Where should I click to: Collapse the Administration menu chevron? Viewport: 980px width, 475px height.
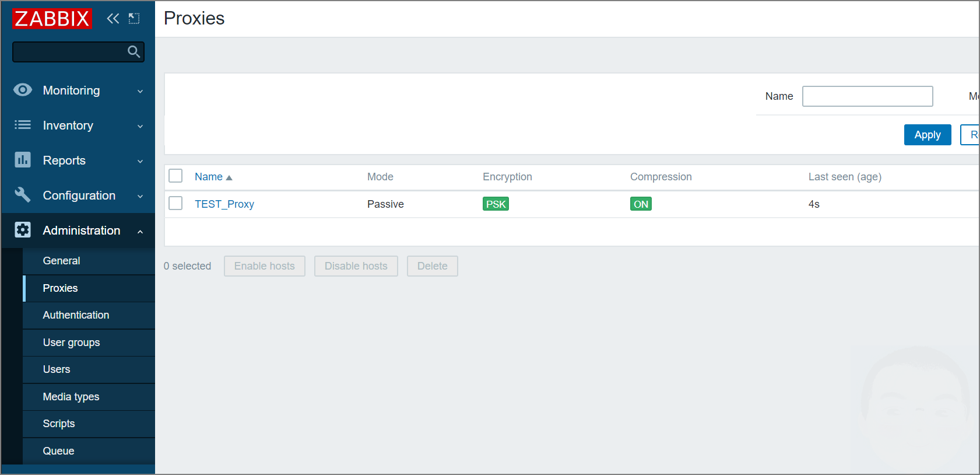pos(140,232)
